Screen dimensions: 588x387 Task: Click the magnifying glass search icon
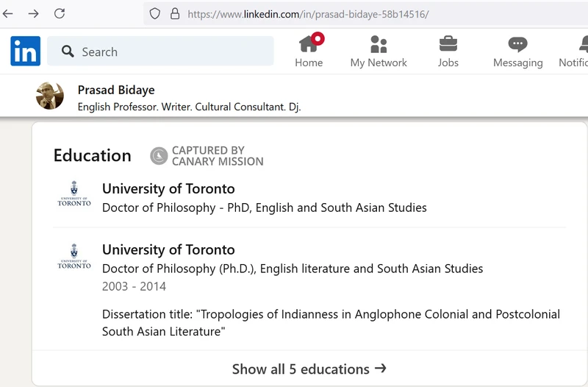(x=68, y=52)
